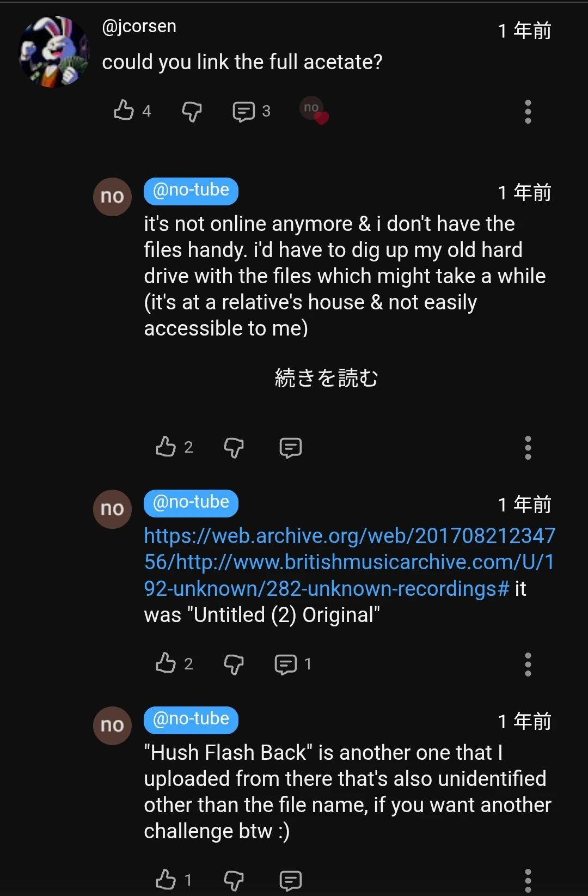Expand the truncated reply with 続きを読む
Image resolution: width=588 pixels, height=896 pixels.
coord(326,377)
